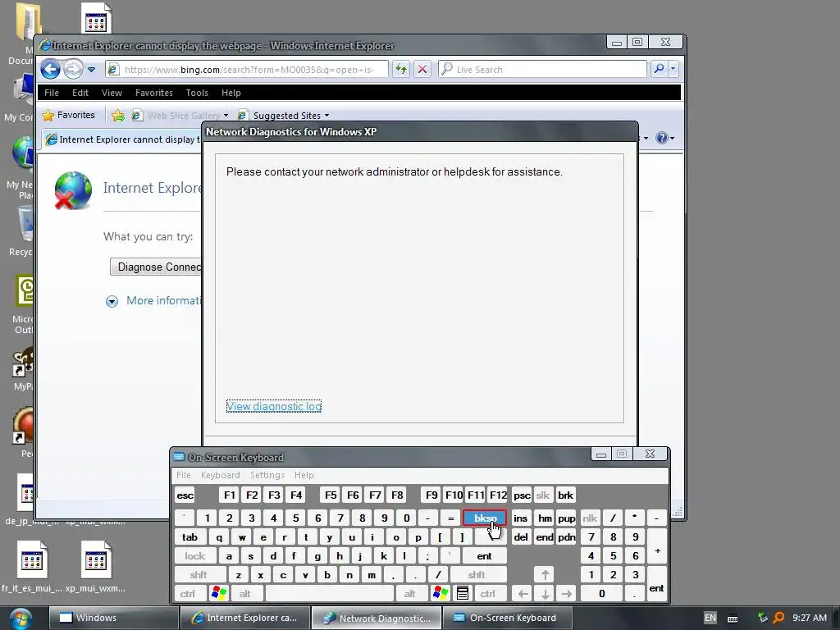Go back with Internet Explorer's Back arrow
This screenshot has width=840, height=630.
(x=50, y=69)
